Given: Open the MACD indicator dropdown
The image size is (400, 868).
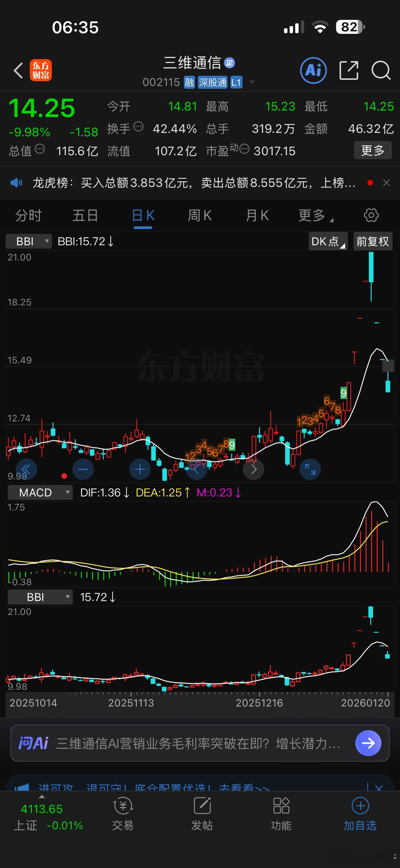Looking at the screenshot, I should tap(40, 493).
